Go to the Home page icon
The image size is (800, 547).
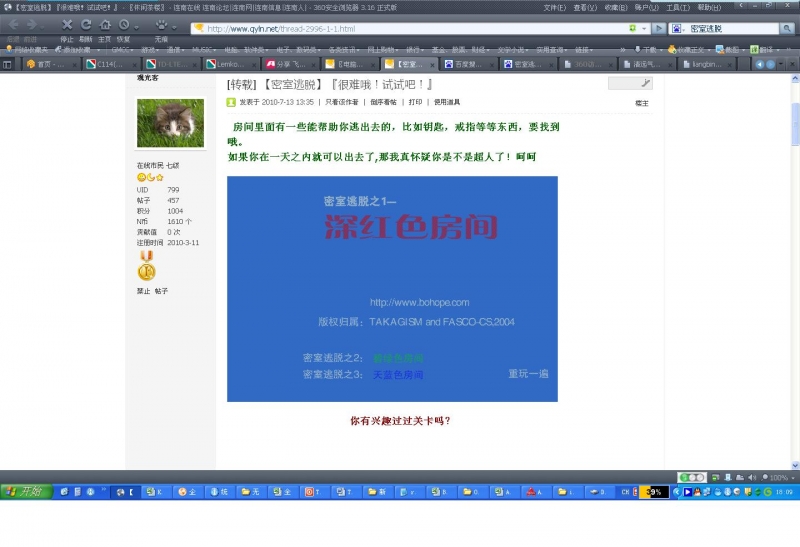(x=105, y=24)
